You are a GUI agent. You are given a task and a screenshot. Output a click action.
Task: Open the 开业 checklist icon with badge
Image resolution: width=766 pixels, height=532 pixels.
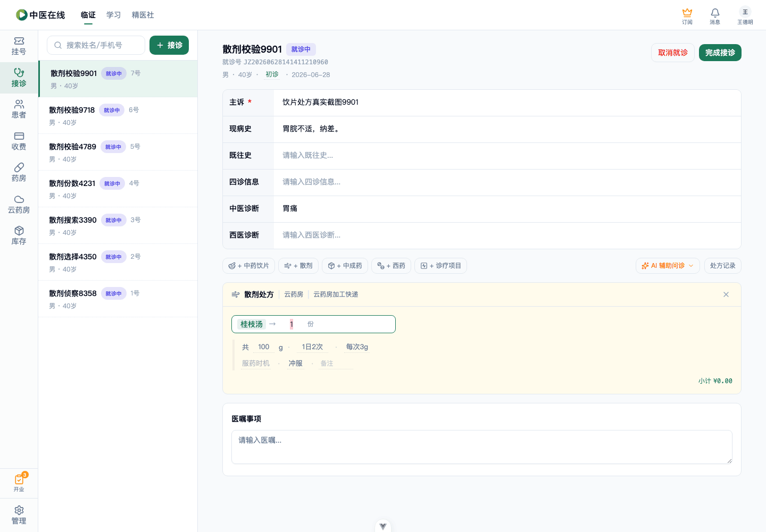[19, 483]
